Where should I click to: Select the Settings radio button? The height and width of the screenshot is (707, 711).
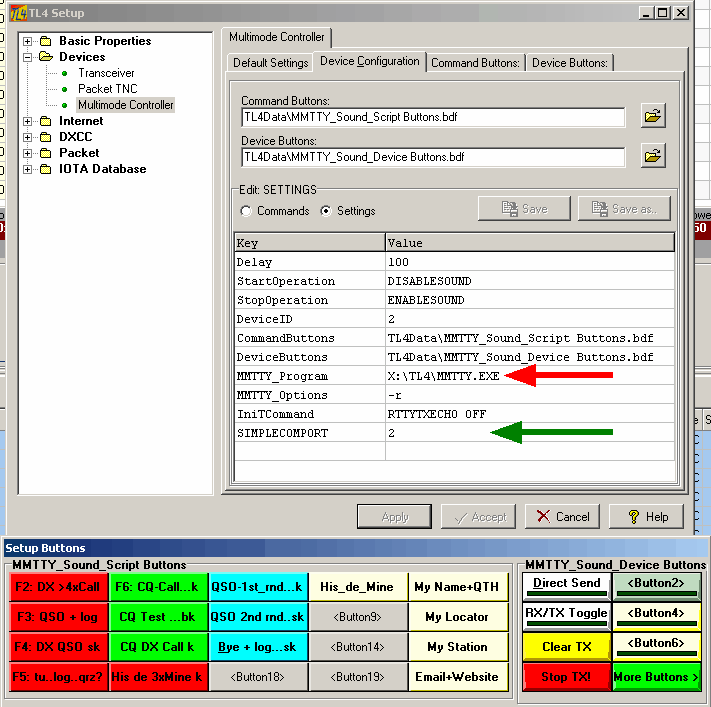pyautogui.click(x=326, y=211)
